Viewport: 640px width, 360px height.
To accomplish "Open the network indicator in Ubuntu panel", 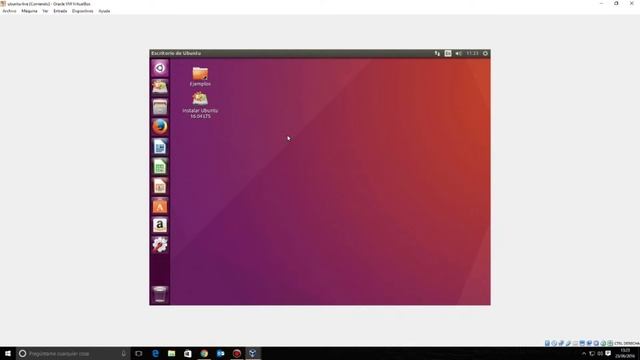I will (x=437, y=53).
